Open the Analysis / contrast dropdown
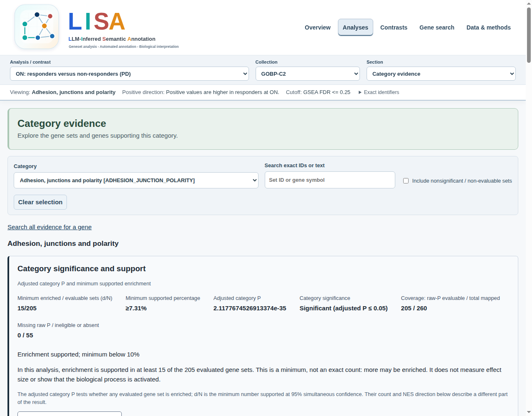532x416 pixels. [129, 74]
